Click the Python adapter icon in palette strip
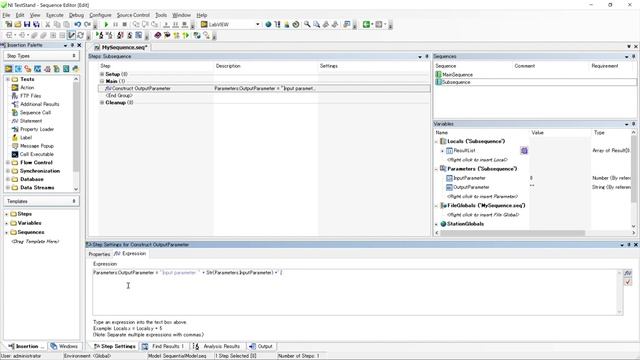 click(x=76, y=69)
